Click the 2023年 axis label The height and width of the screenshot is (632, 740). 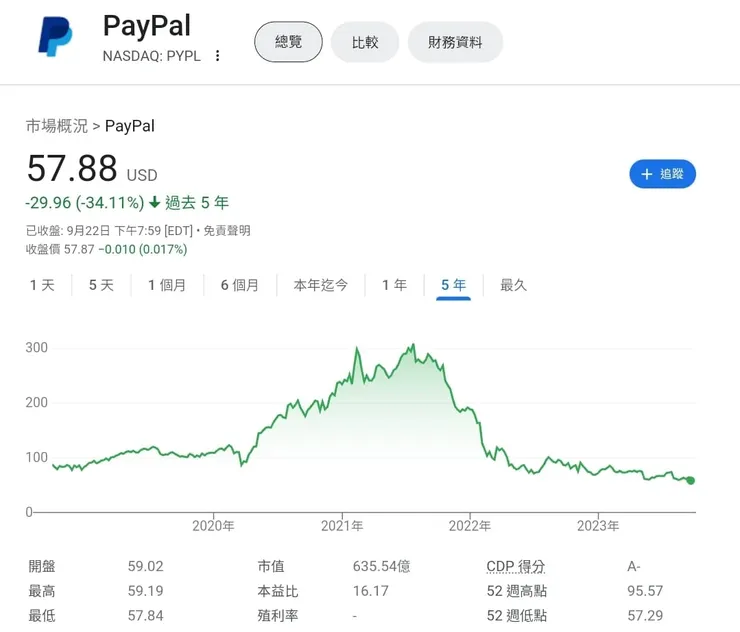(x=598, y=526)
